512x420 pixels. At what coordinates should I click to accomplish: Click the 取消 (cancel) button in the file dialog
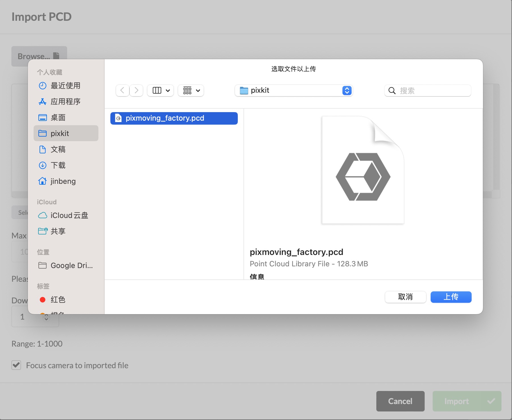point(405,297)
